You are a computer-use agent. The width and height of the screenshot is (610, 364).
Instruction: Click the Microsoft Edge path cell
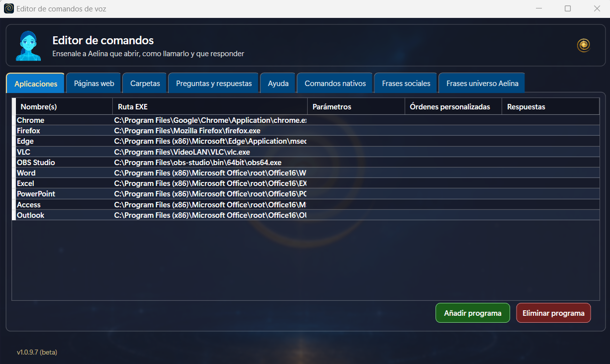(x=210, y=141)
